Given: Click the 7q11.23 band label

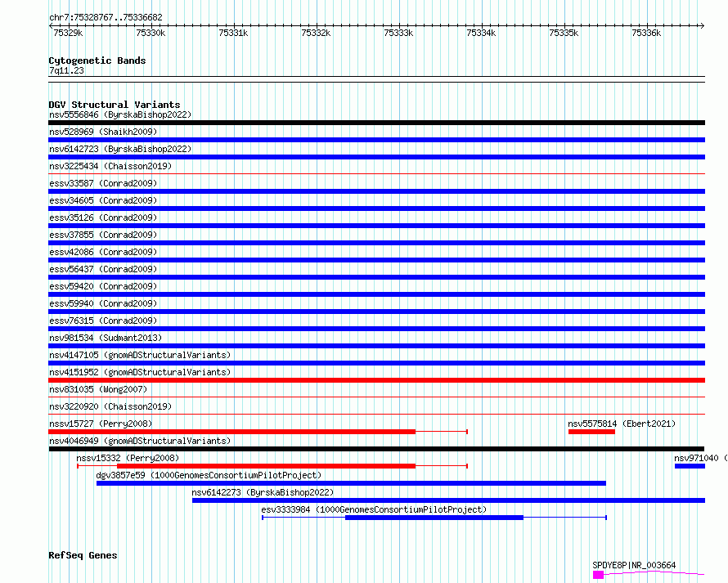Looking at the screenshot, I should (x=66, y=70).
